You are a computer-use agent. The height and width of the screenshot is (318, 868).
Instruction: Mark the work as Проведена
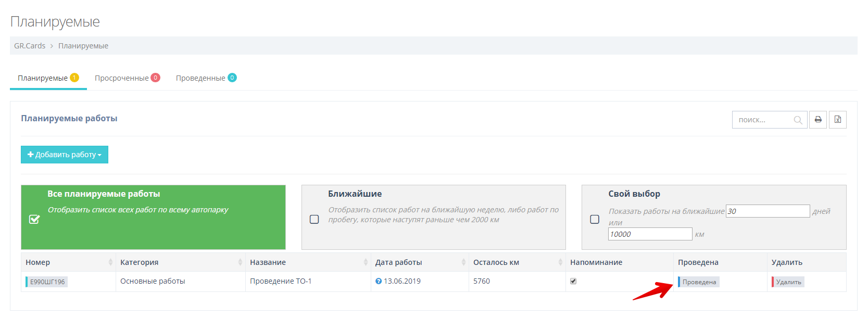699,282
